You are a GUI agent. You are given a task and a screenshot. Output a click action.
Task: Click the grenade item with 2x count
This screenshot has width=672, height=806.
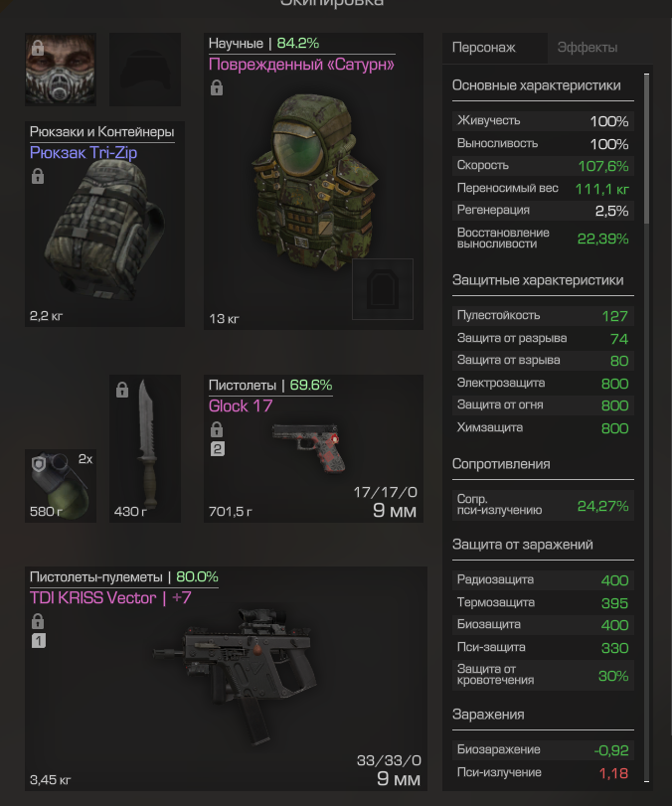[61, 486]
